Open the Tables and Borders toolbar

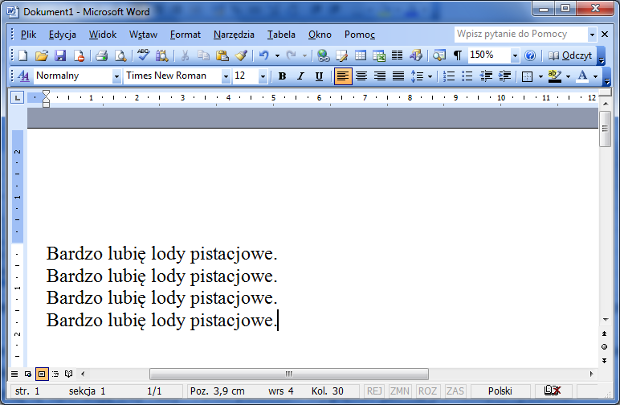pos(342,55)
